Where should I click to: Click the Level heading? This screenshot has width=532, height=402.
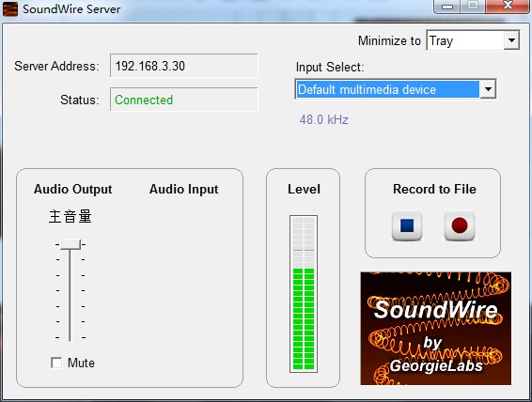[x=304, y=189]
